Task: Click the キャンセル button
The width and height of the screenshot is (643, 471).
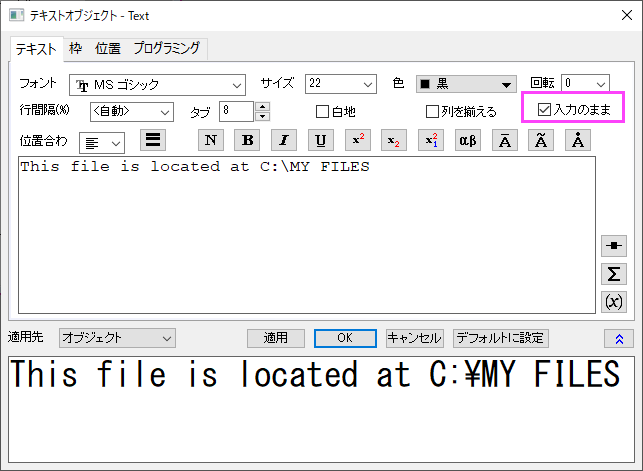Action: pos(415,338)
